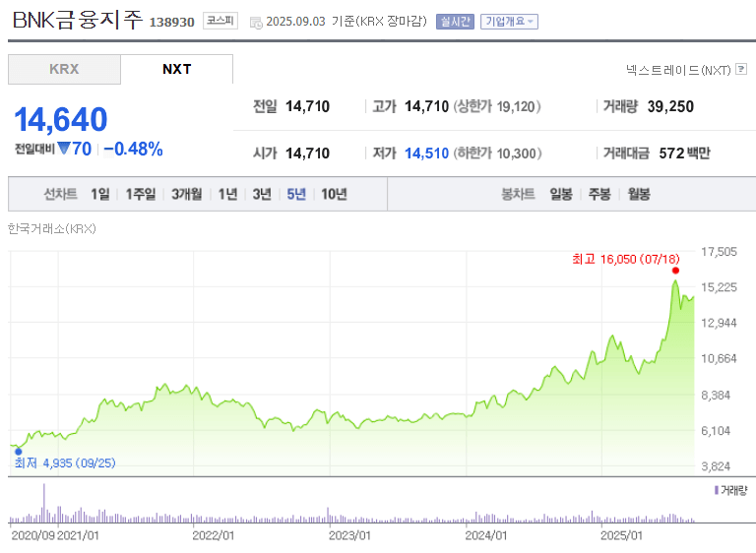Click the 거래량 value 39,250
This screenshot has height=553, width=756.
click(670, 106)
